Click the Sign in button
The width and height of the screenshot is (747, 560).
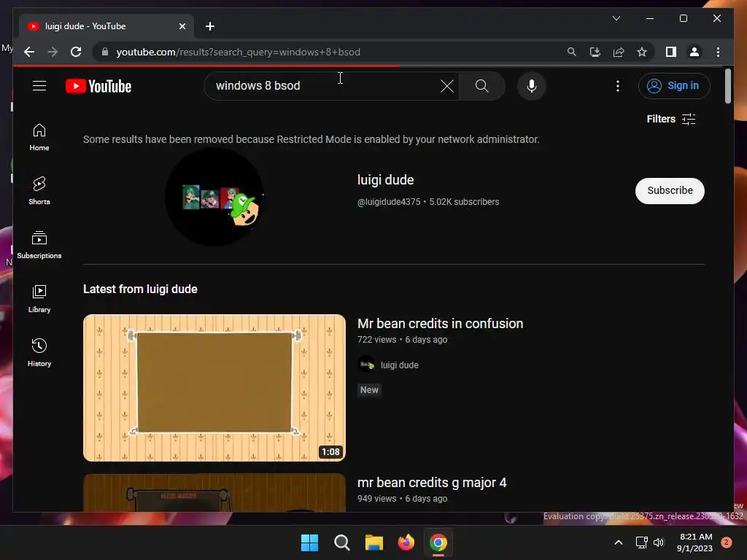[673, 86]
